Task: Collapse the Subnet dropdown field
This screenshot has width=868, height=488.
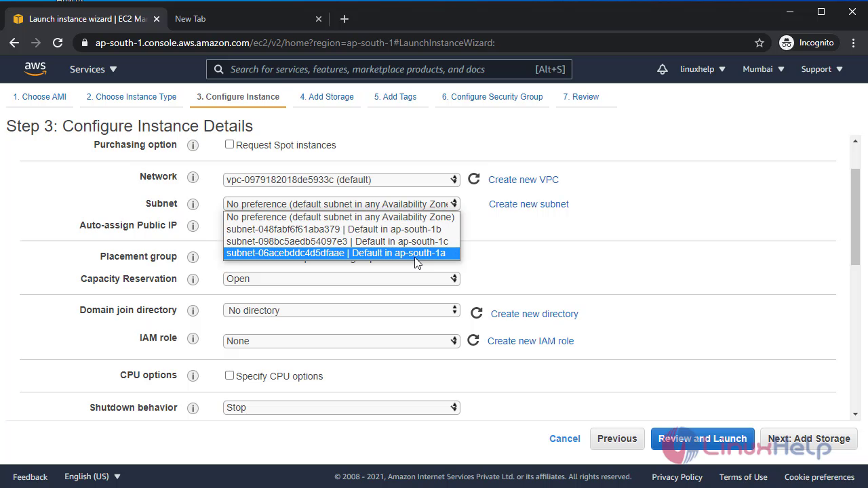Action: coord(342,204)
